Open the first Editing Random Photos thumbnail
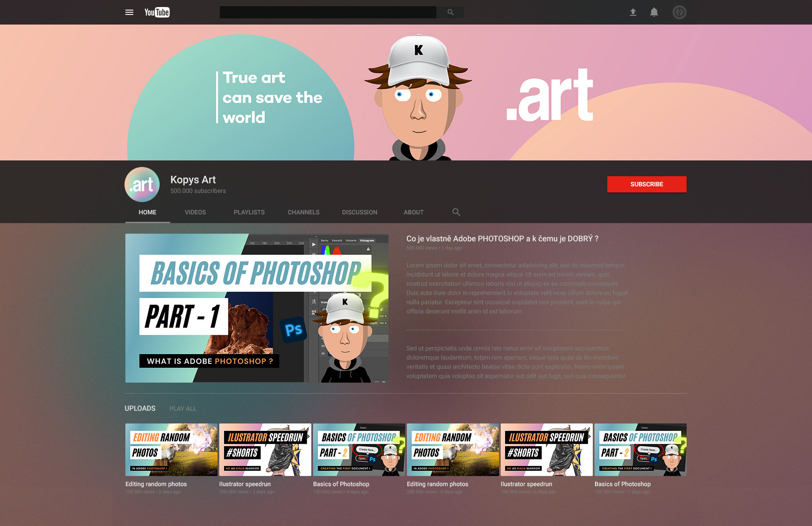The height and width of the screenshot is (526, 812). [x=171, y=450]
